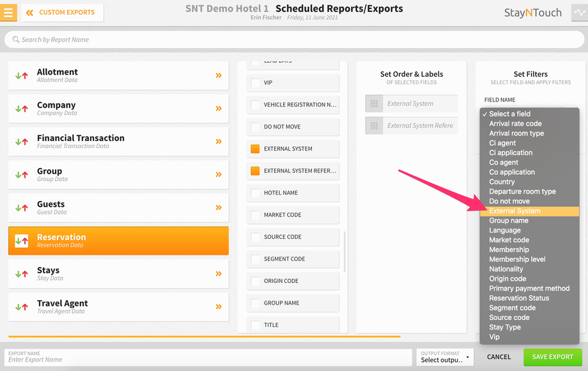Viewport: 588px width, 371px height.
Task: Choose Departure room type option
Action: (529, 192)
